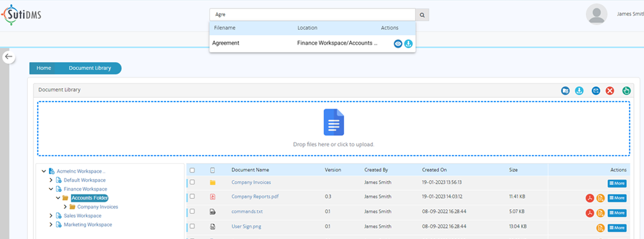This screenshot has width=644, height=239.
Task: Collapse the Finance Workspace tree node
Action: click(x=51, y=189)
